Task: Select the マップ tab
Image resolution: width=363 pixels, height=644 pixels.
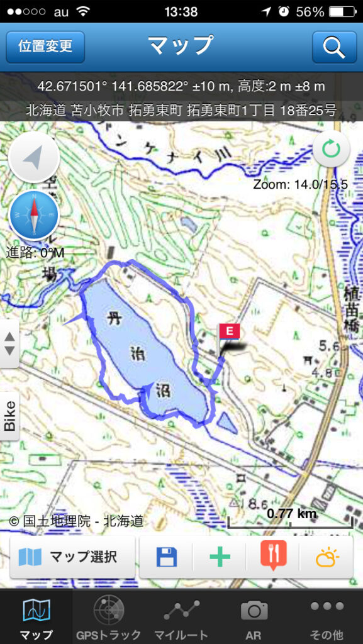Action: click(x=36, y=618)
